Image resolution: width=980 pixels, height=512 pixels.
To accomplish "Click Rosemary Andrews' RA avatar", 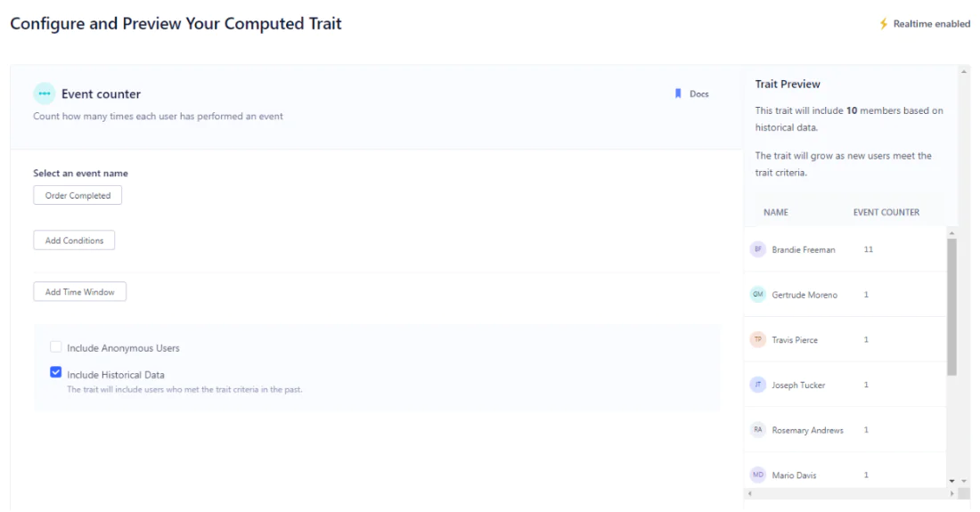I will 758,430.
